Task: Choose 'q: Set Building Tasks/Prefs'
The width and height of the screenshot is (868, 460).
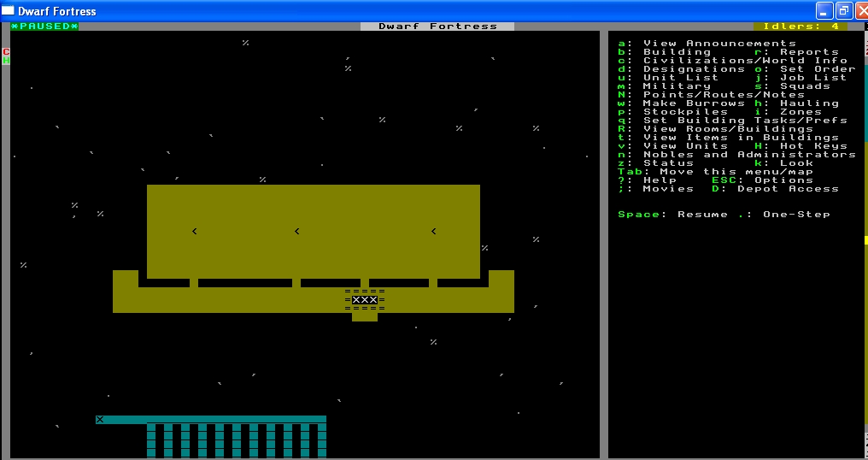Action: (x=732, y=121)
